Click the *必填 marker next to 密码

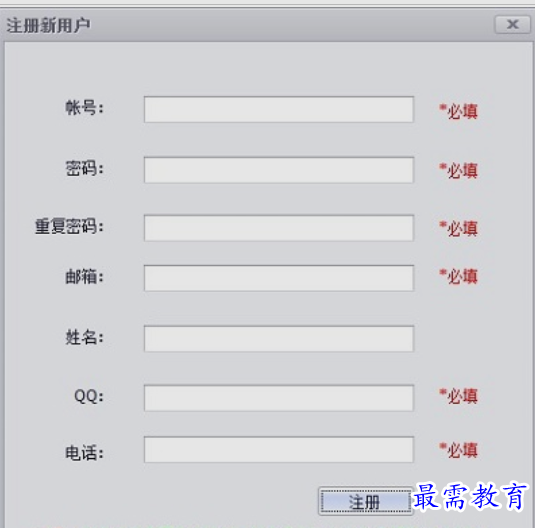(458, 170)
